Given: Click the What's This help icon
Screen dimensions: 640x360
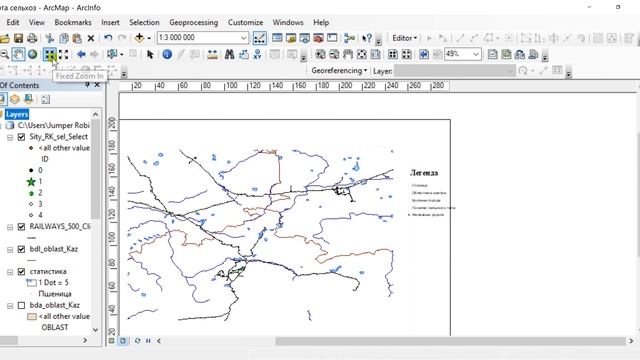Looking at the screenshot, I should [367, 38].
